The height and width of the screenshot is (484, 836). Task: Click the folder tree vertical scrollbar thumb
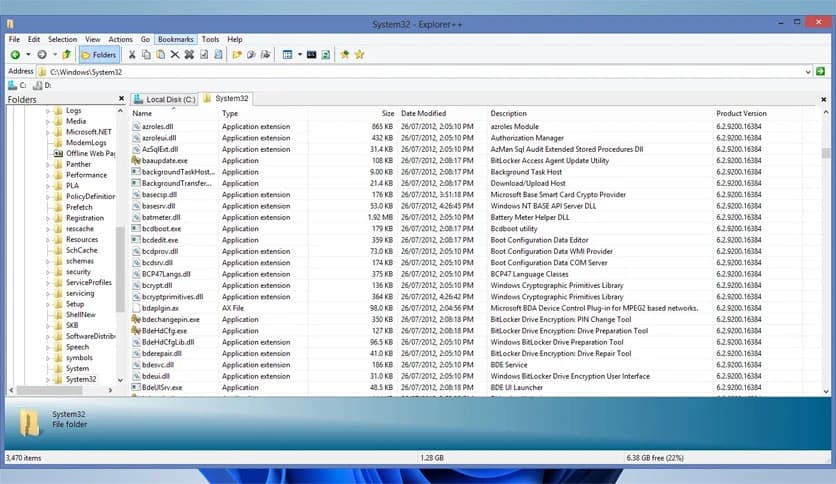(x=120, y=269)
